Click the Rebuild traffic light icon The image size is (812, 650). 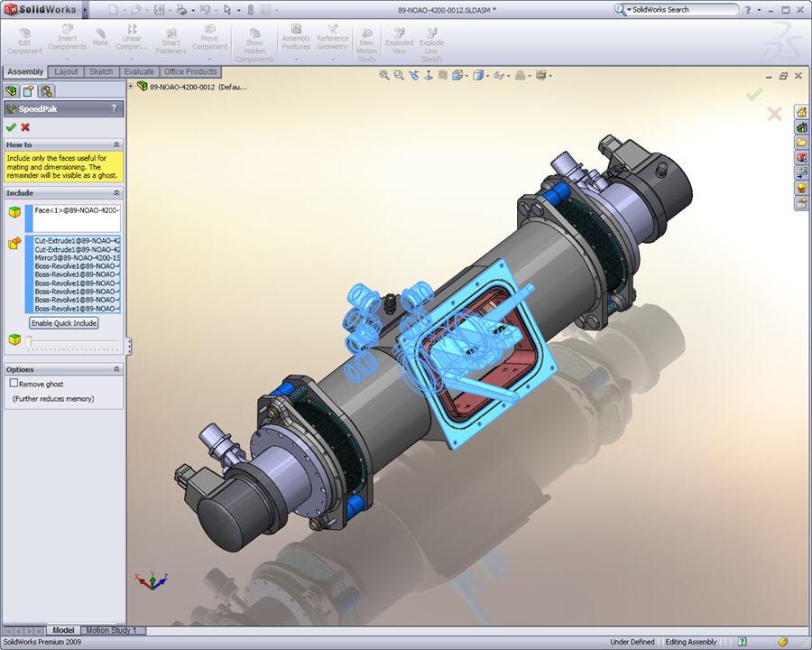pos(250,9)
